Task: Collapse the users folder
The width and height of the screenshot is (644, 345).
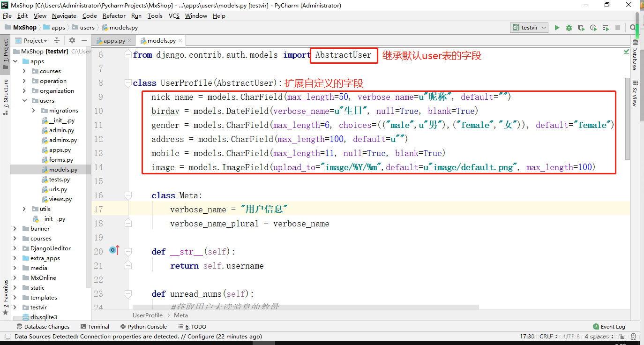Action: (24, 101)
